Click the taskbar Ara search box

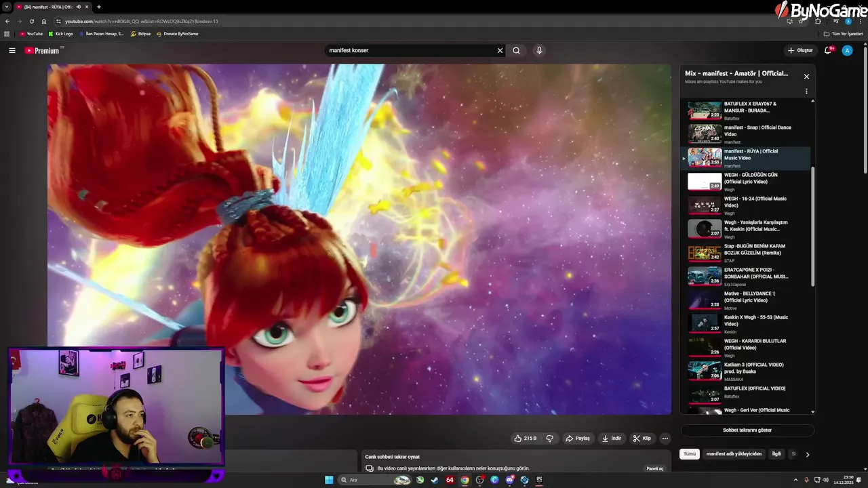[375, 480]
